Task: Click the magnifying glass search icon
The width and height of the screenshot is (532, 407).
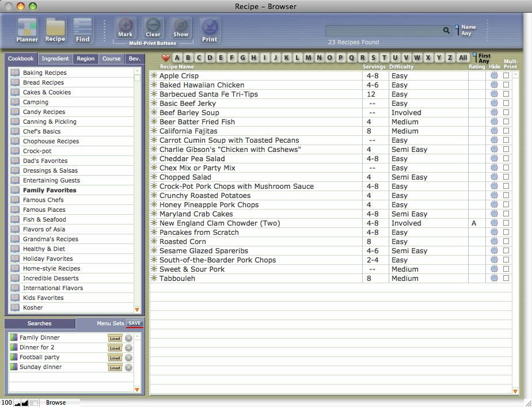Action: pos(446,31)
